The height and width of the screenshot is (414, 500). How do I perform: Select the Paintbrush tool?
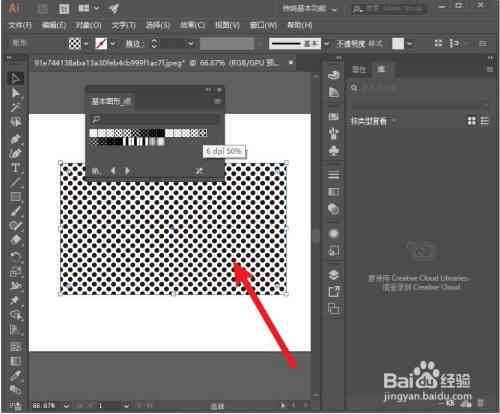15,211
